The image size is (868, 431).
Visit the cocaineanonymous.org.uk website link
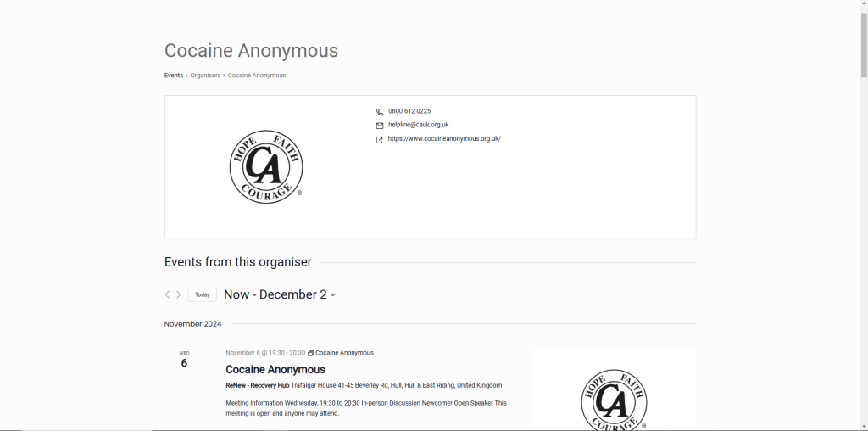coord(444,138)
